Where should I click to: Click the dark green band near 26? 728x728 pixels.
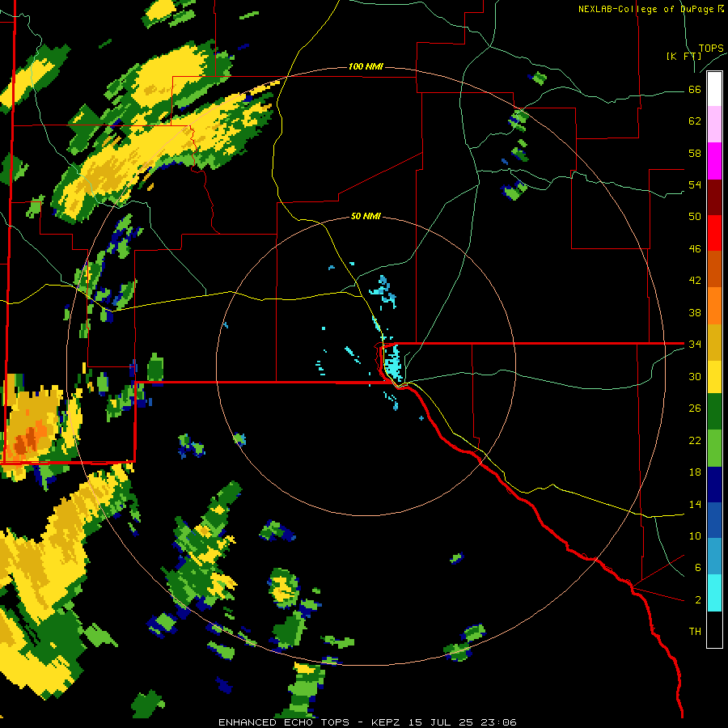click(714, 412)
